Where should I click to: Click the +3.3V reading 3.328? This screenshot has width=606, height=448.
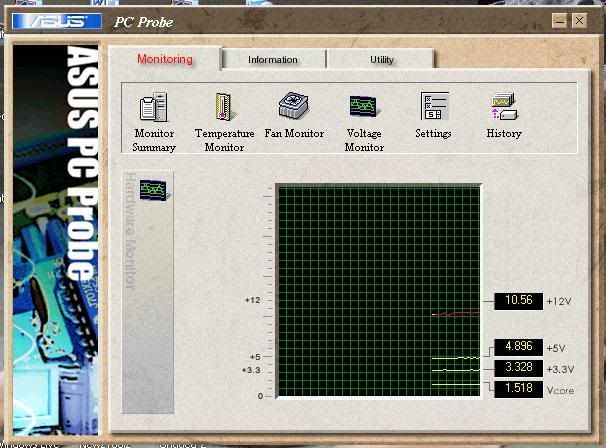pos(518,367)
